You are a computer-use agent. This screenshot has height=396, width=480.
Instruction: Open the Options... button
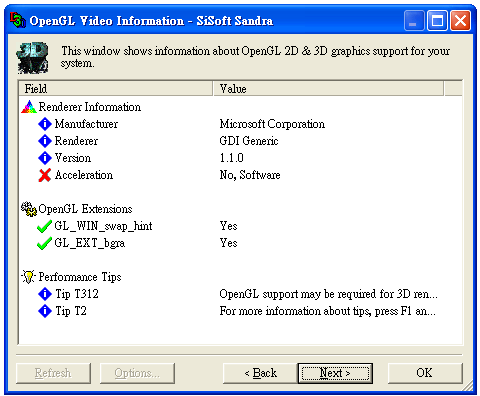coord(137,373)
